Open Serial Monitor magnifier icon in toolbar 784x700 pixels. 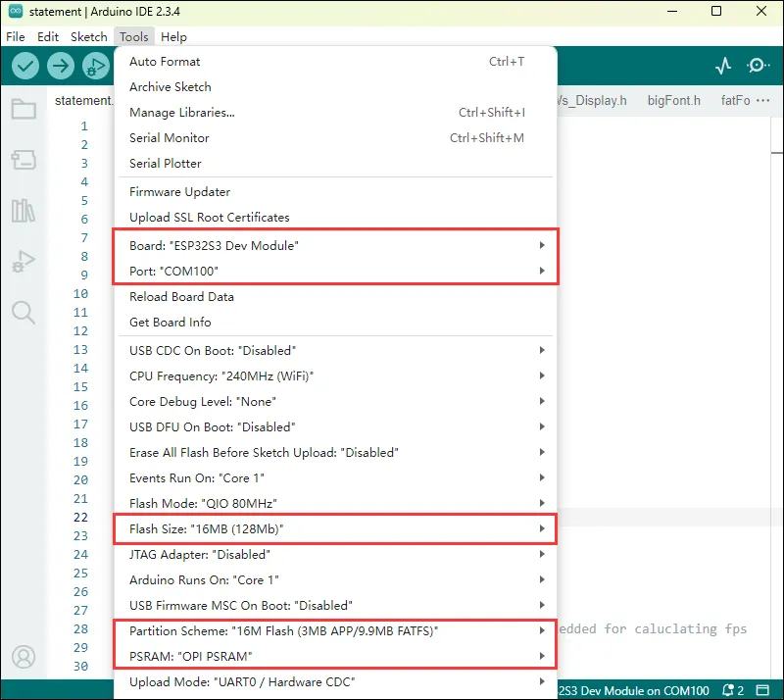758,66
